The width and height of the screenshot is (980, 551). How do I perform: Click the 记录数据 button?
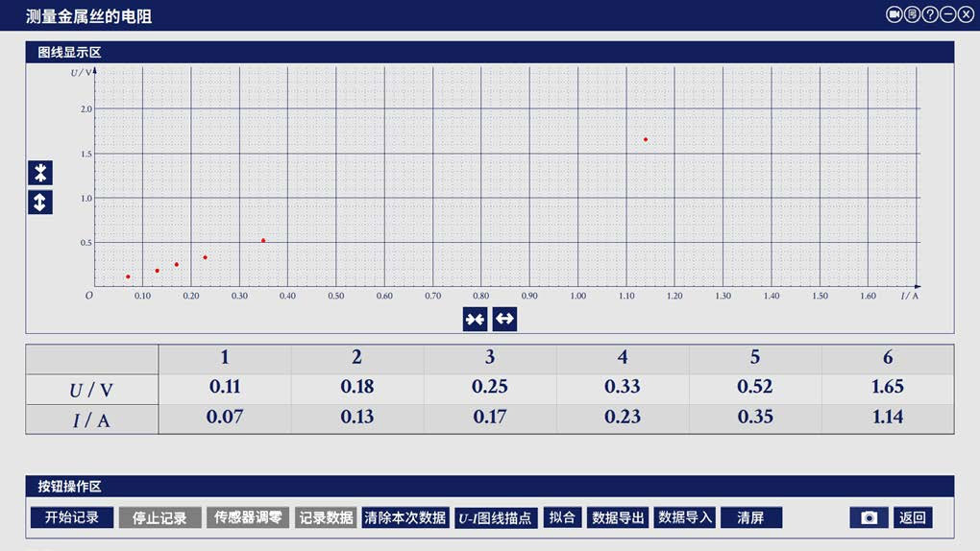tap(326, 517)
